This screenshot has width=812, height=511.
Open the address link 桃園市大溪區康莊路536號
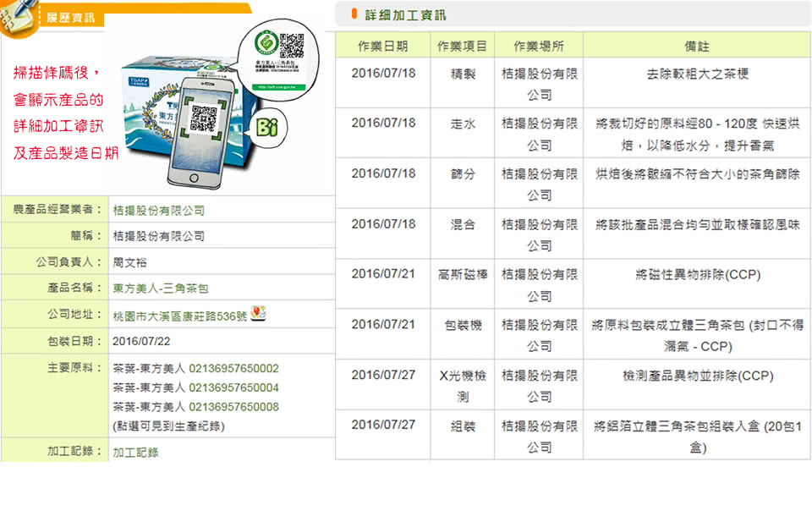[179, 316]
